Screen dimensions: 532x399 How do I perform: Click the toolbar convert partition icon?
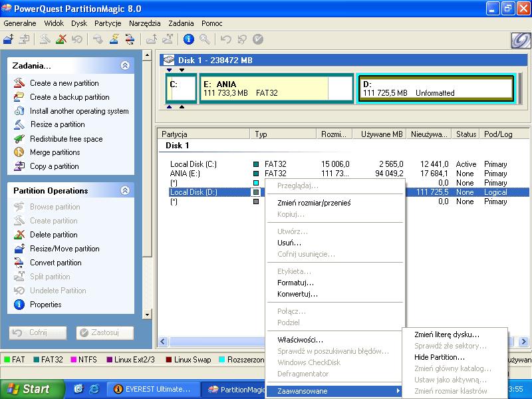(130, 39)
